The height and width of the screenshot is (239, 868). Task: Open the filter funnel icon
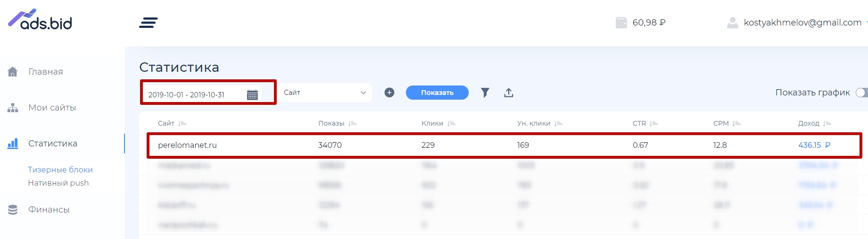[485, 93]
